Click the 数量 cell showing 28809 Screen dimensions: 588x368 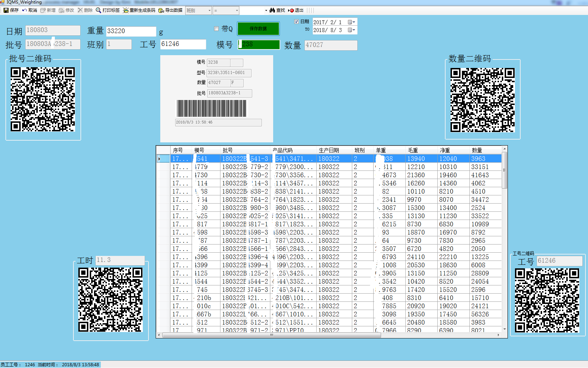point(485,273)
